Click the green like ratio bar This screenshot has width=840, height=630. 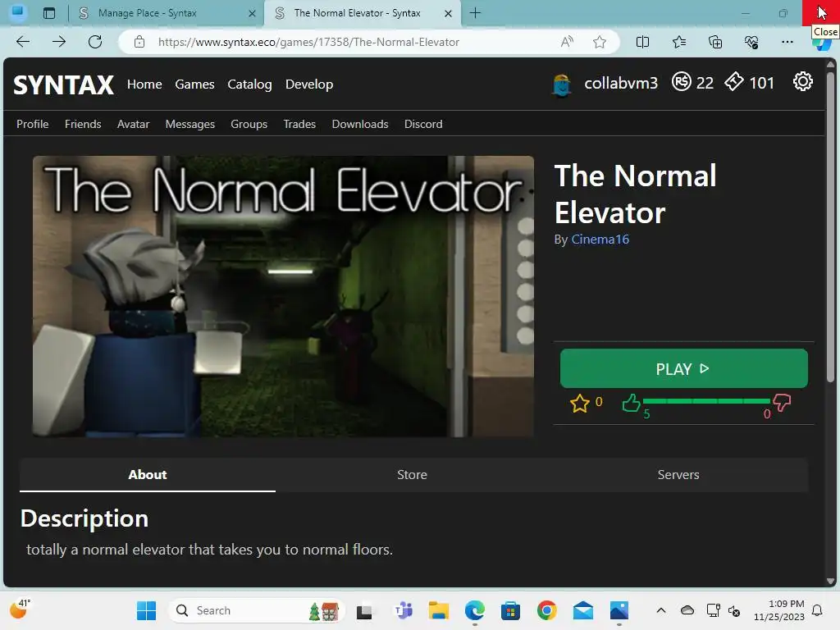coord(706,400)
